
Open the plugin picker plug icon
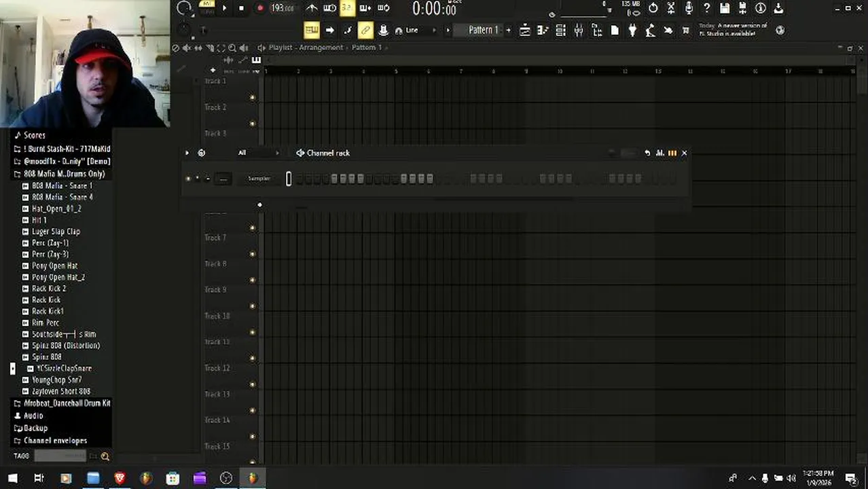click(x=632, y=30)
